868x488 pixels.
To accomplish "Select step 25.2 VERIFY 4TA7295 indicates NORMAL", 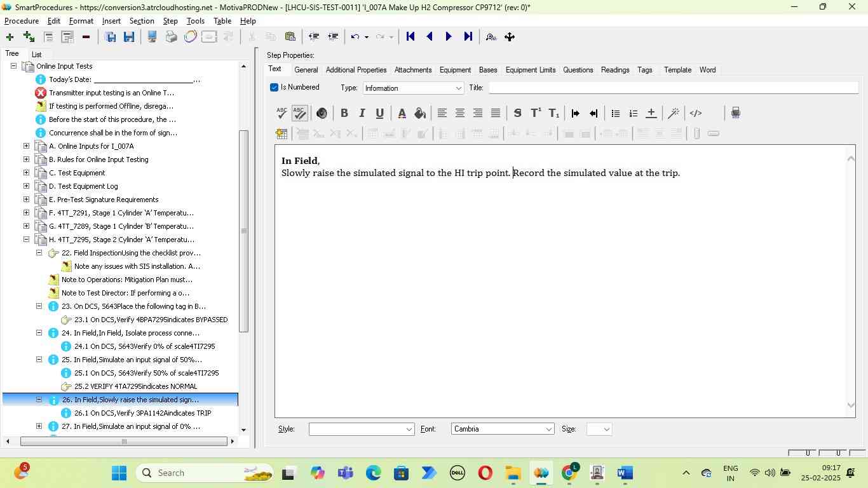I will tap(135, 386).
